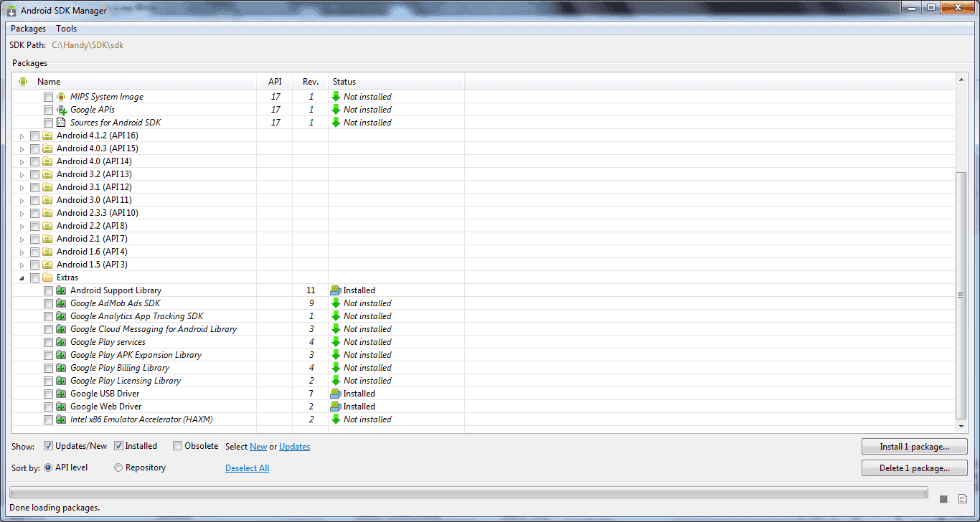Open the Packages menu
Viewport: 980px width, 522px height.
[28, 29]
